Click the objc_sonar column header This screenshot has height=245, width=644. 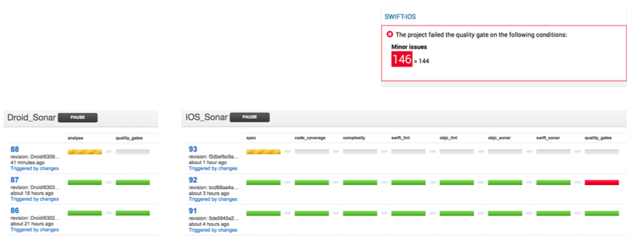(x=500, y=138)
